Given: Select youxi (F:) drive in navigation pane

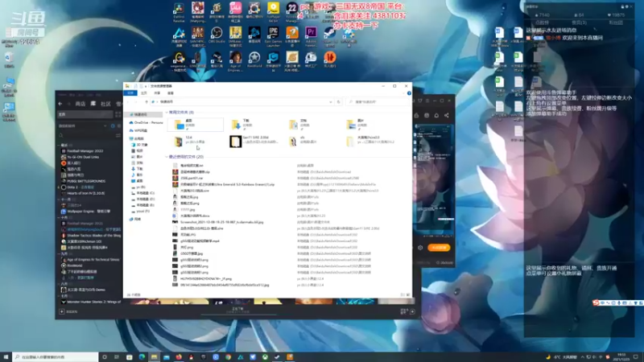Looking at the screenshot, I should coord(141,211).
